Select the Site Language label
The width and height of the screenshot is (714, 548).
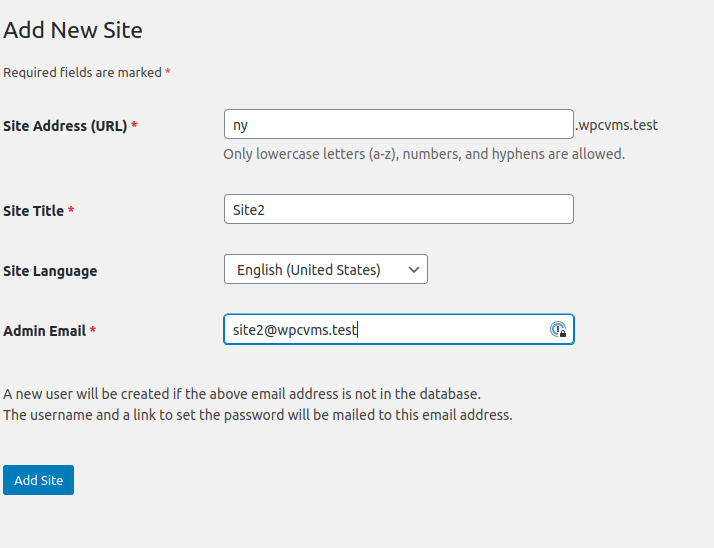(50, 271)
